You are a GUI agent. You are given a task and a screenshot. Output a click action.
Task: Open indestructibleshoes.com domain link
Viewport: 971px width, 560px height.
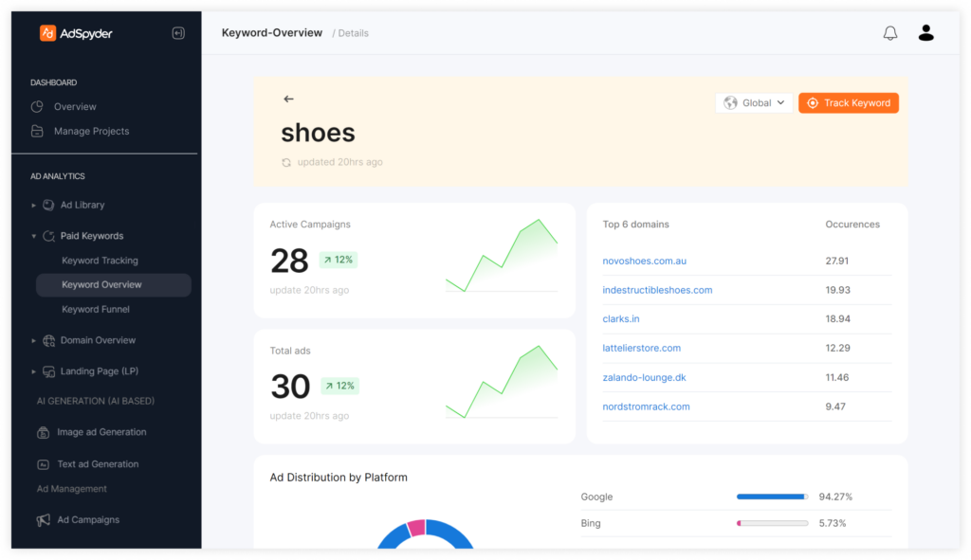pos(657,290)
